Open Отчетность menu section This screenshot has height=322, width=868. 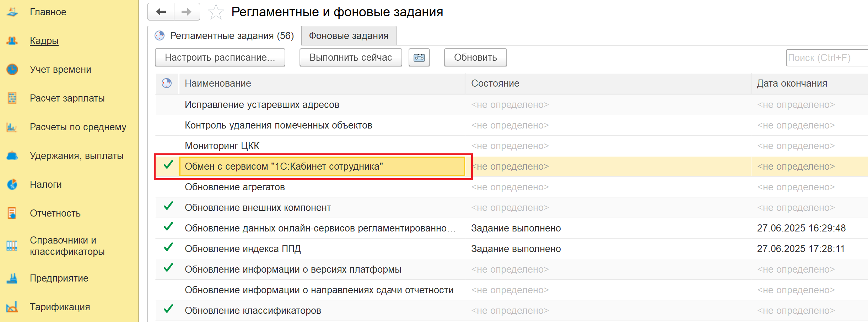pos(55,213)
